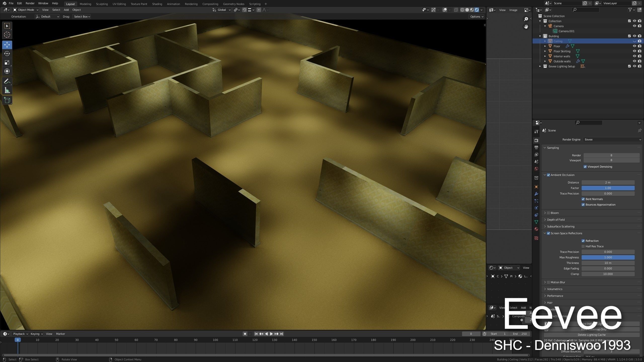Switch viewport to Material Preview shading

tap(472, 10)
